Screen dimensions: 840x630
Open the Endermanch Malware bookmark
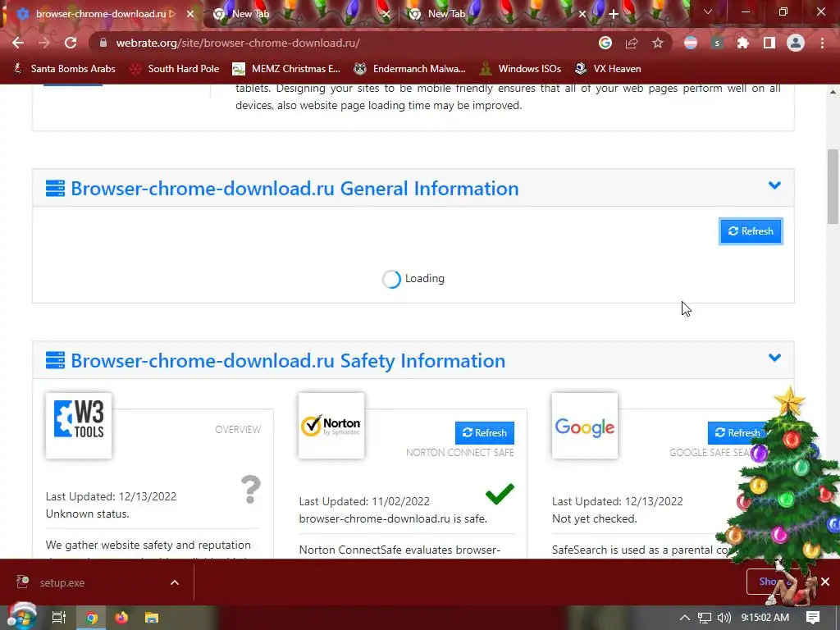(410, 69)
